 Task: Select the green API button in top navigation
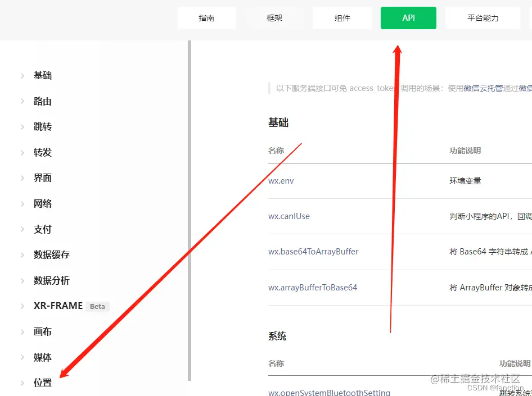click(x=408, y=17)
